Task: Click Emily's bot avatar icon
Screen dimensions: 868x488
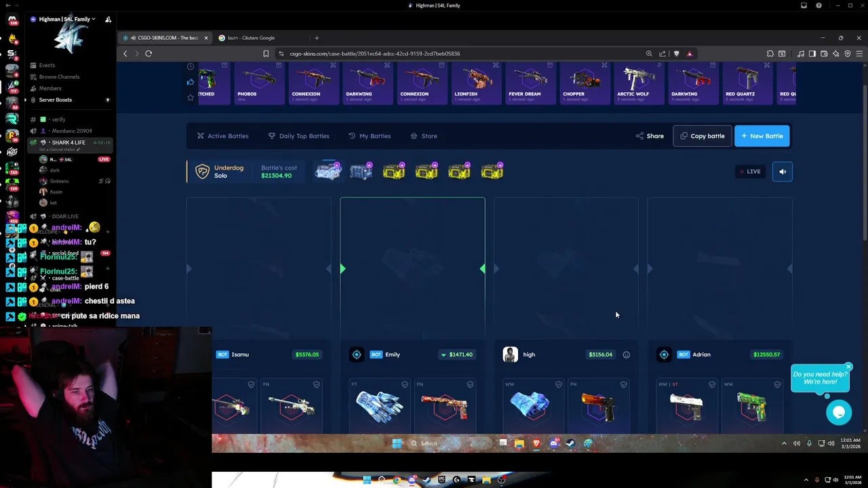Action: [x=357, y=354]
